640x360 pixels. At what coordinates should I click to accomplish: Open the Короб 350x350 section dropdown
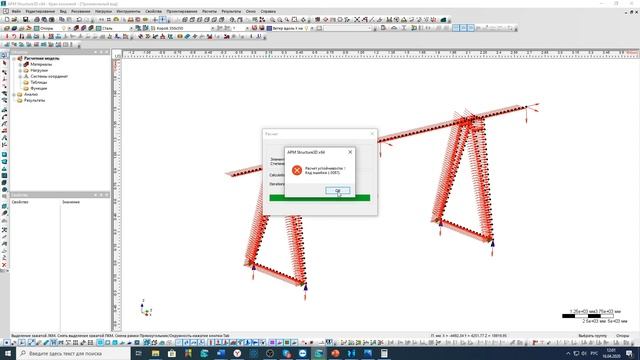pos(213,28)
